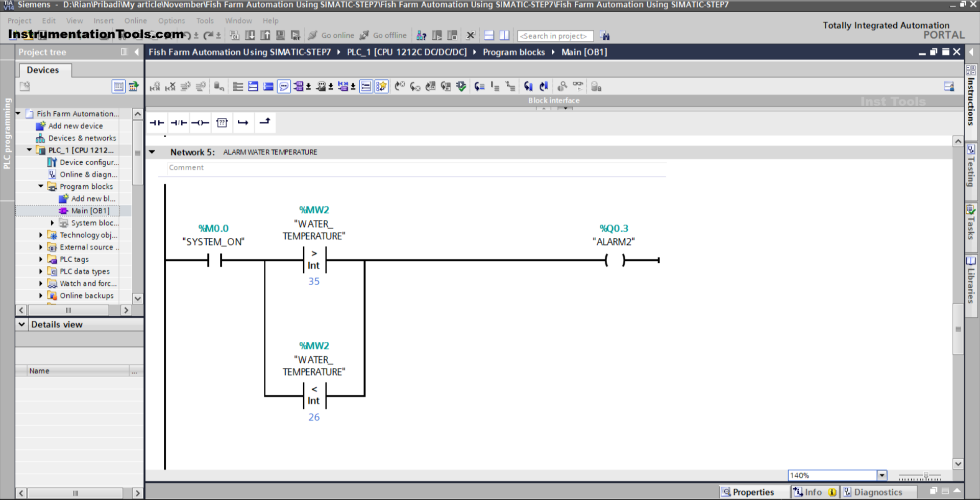
Task: Toggle visibility of network comments
Action: (x=284, y=86)
